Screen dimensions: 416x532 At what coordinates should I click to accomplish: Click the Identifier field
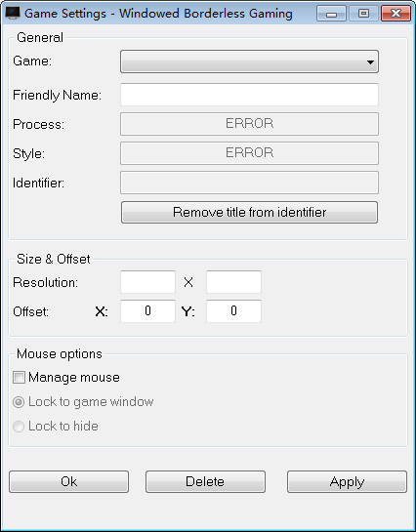[249, 183]
